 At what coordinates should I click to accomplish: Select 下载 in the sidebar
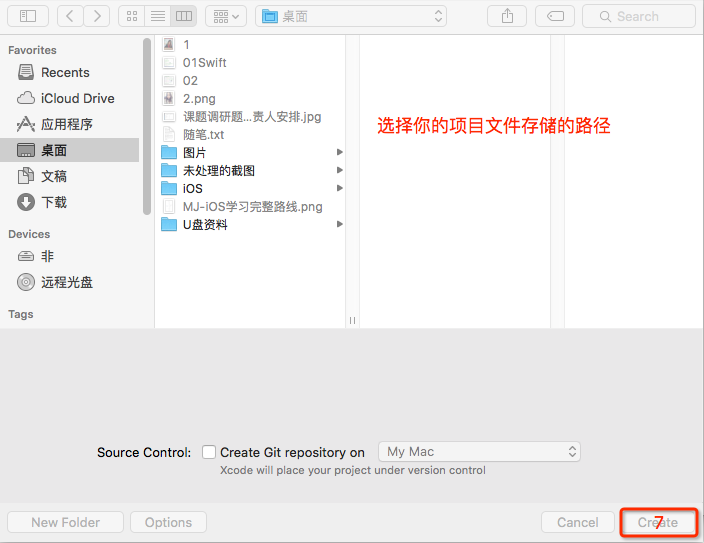point(70,202)
